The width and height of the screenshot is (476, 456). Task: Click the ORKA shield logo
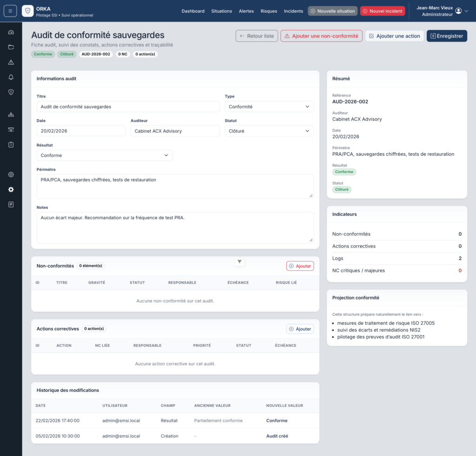(27, 11)
